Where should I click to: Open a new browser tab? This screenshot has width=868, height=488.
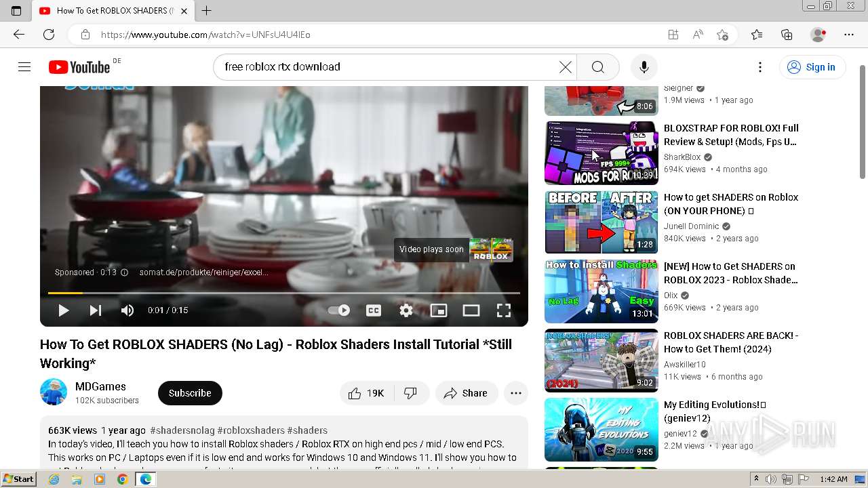[207, 11]
